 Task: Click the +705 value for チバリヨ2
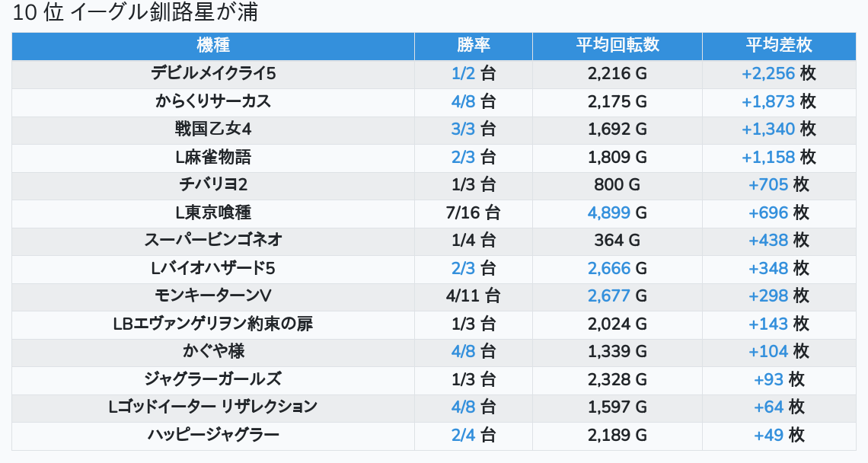[x=768, y=185]
